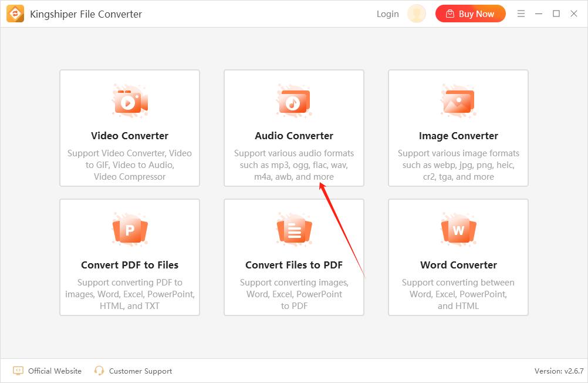Viewport: 588px width, 383px height.
Task: Click the Image Converter picture icon
Action: pyautogui.click(x=458, y=102)
